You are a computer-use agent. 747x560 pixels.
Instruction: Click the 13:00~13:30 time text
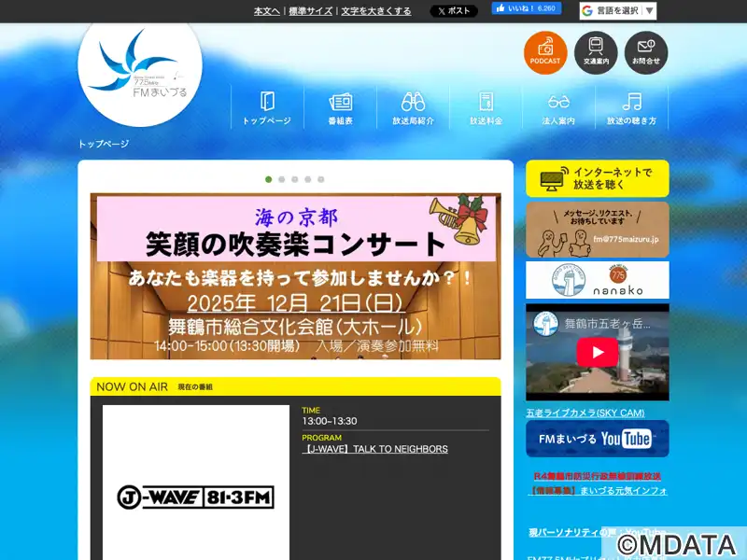click(x=330, y=421)
